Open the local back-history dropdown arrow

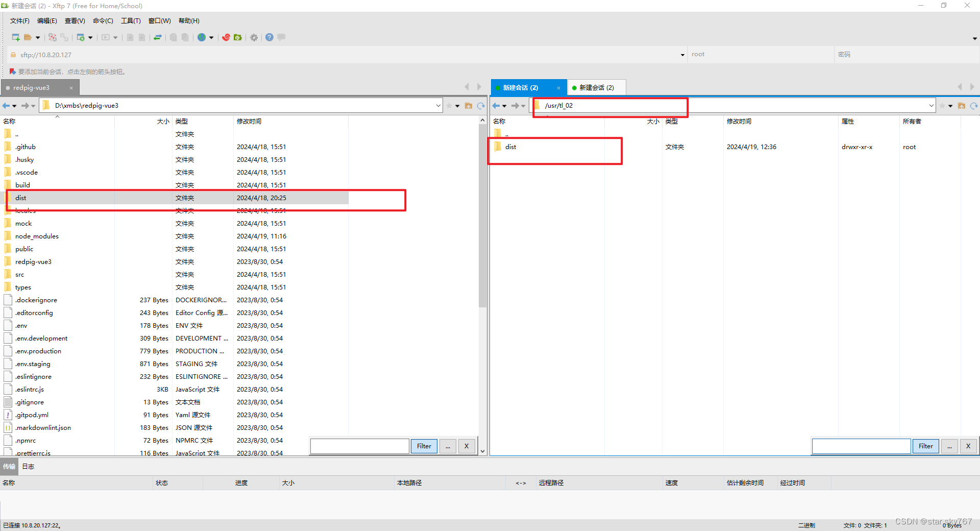(x=14, y=106)
